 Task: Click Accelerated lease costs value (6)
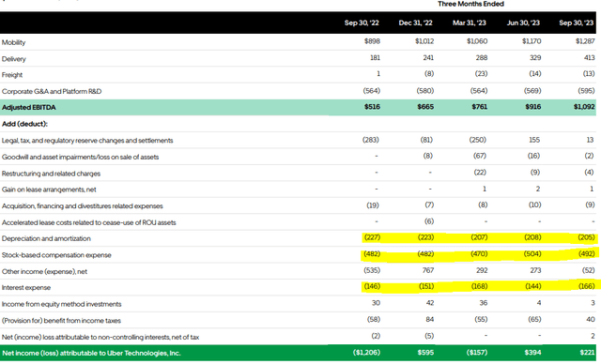coord(429,221)
